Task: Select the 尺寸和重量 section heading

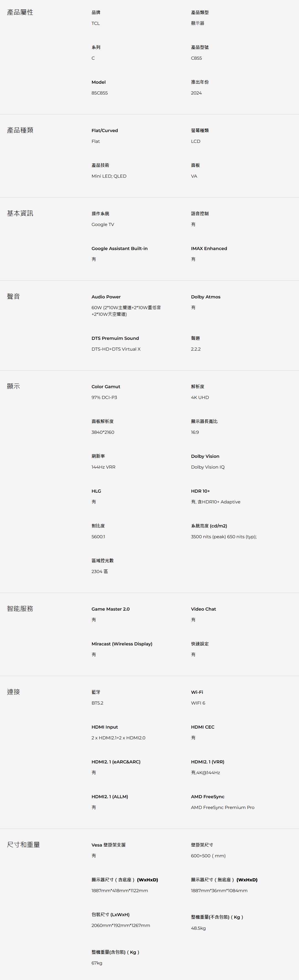Action: 23,845
